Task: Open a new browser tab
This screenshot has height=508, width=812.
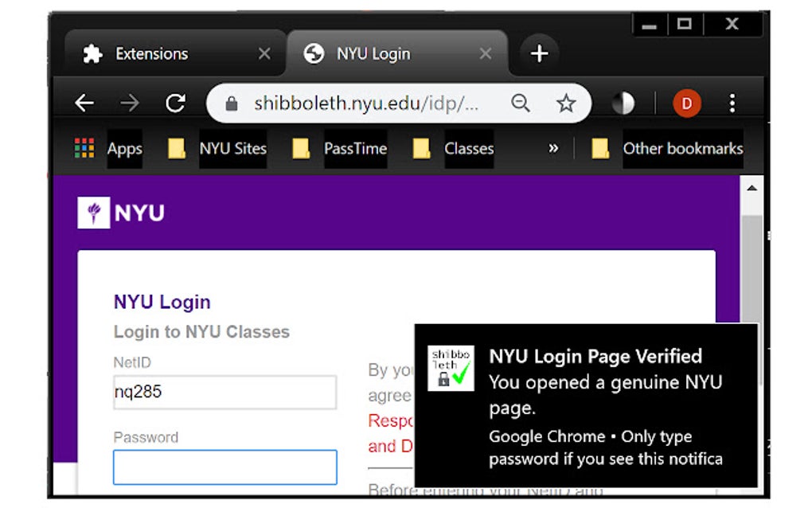Action: (x=539, y=54)
